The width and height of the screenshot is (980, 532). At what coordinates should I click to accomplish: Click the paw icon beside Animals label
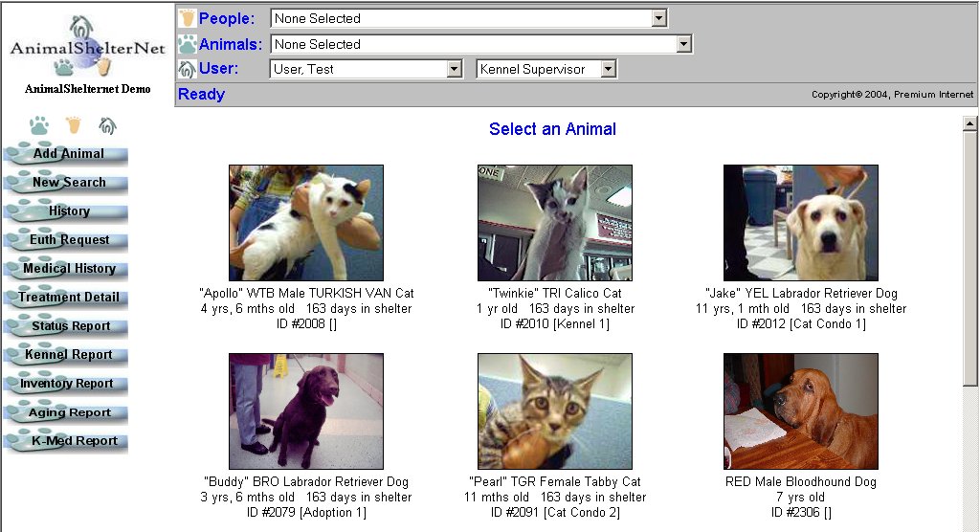point(187,44)
